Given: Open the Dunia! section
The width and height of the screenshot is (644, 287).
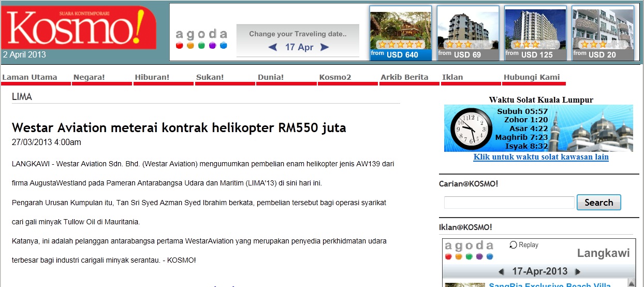Looking at the screenshot, I should [271, 78].
